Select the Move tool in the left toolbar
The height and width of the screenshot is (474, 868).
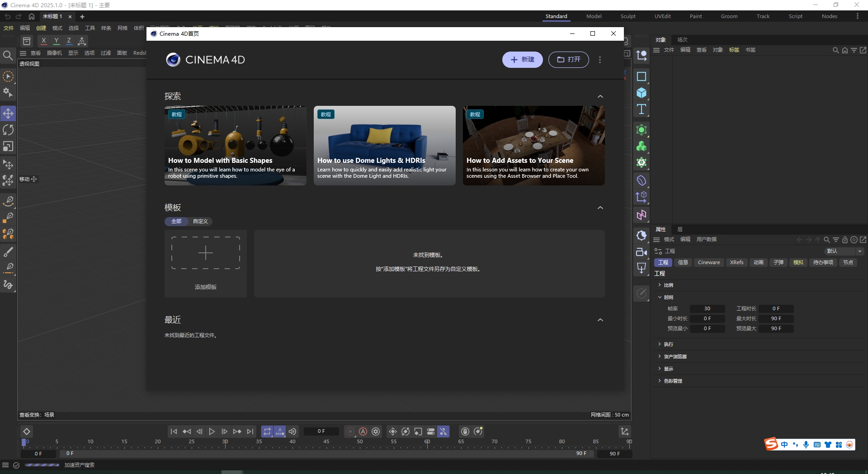coord(8,114)
